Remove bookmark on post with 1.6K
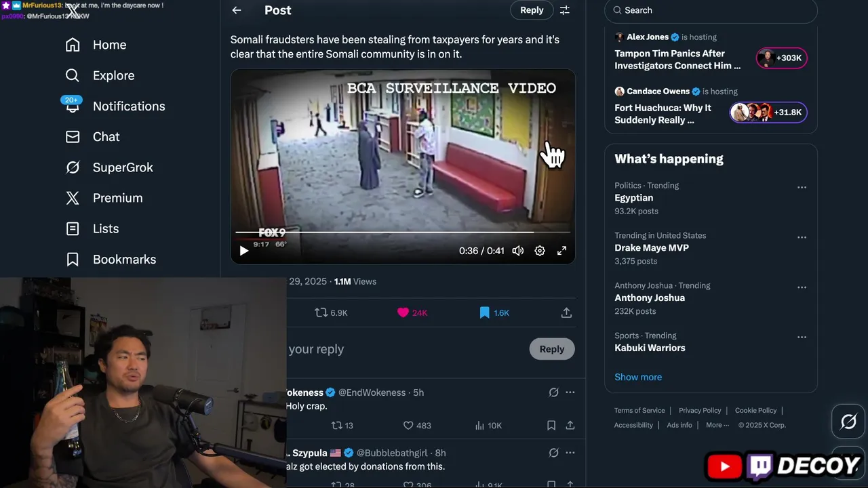This screenshot has height=488, width=868. pyautogui.click(x=494, y=312)
